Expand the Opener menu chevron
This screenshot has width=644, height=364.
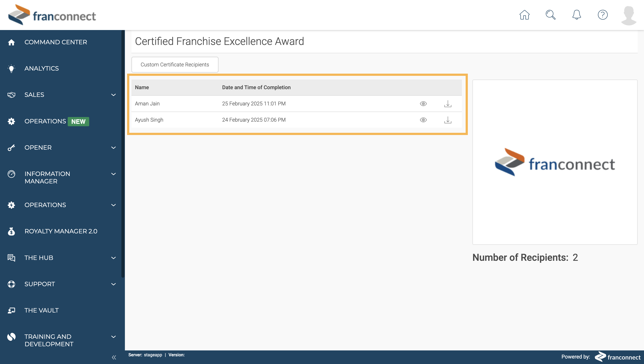tap(114, 147)
